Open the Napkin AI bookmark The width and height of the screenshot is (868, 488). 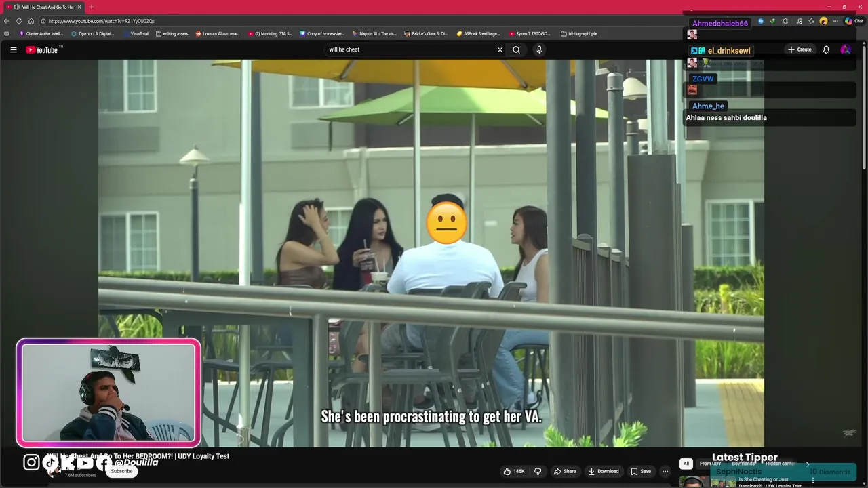click(x=375, y=33)
